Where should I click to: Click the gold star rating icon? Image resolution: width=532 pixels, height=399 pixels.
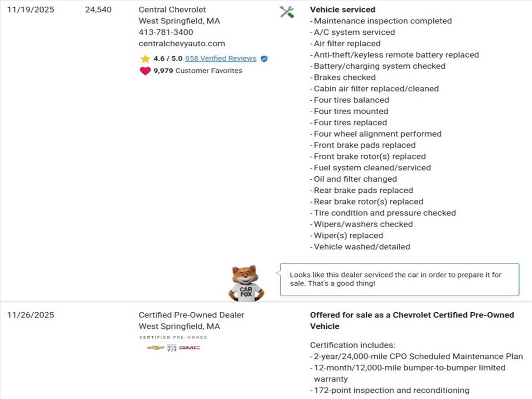[x=145, y=59]
